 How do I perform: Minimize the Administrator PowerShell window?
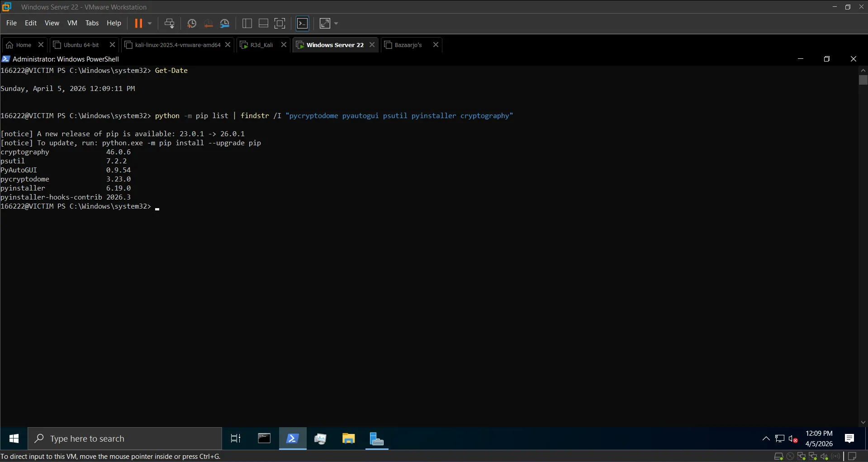pyautogui.click(x=800, y=59)
